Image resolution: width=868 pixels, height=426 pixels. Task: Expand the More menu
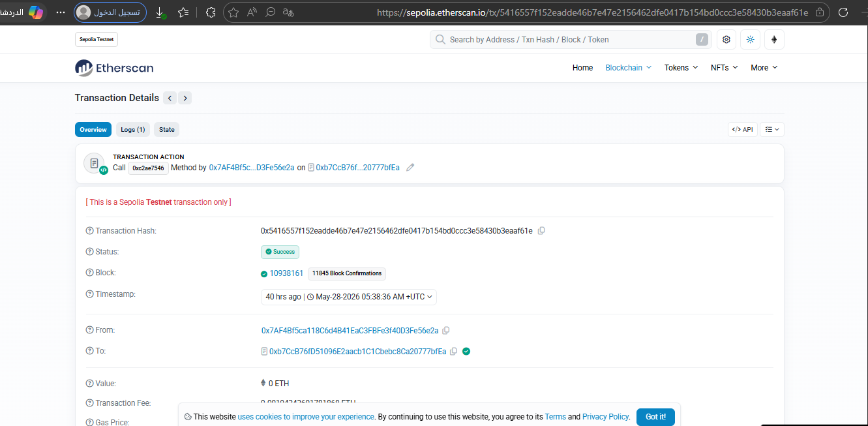point(764,68)
